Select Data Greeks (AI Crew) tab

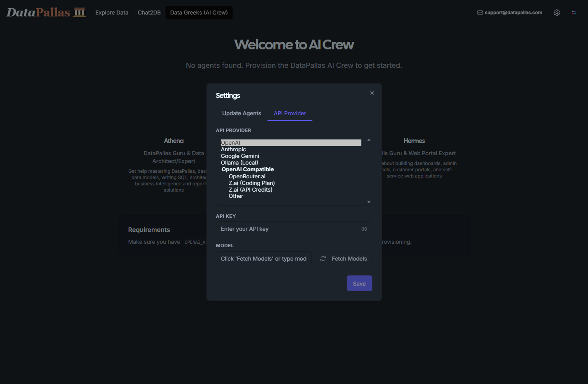(x=199, y=13)
